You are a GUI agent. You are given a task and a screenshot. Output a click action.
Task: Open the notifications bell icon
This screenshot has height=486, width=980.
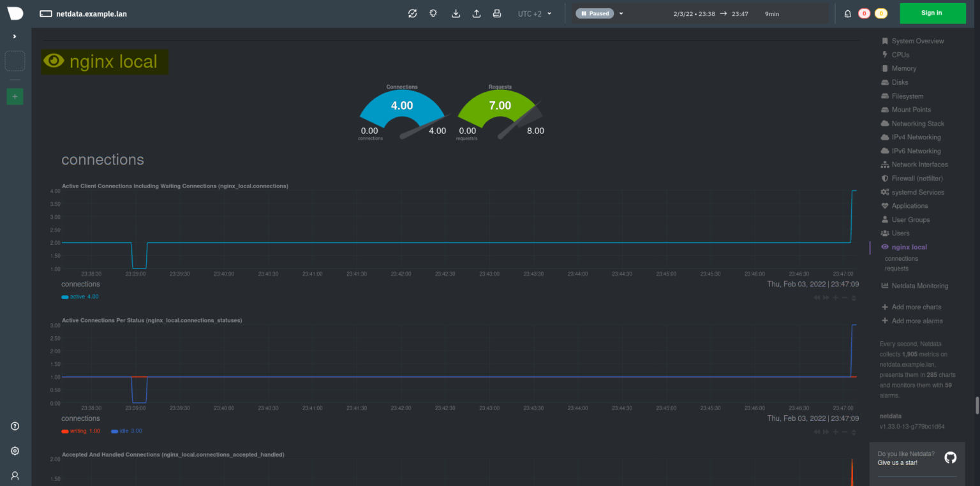[x=848, y=13]
